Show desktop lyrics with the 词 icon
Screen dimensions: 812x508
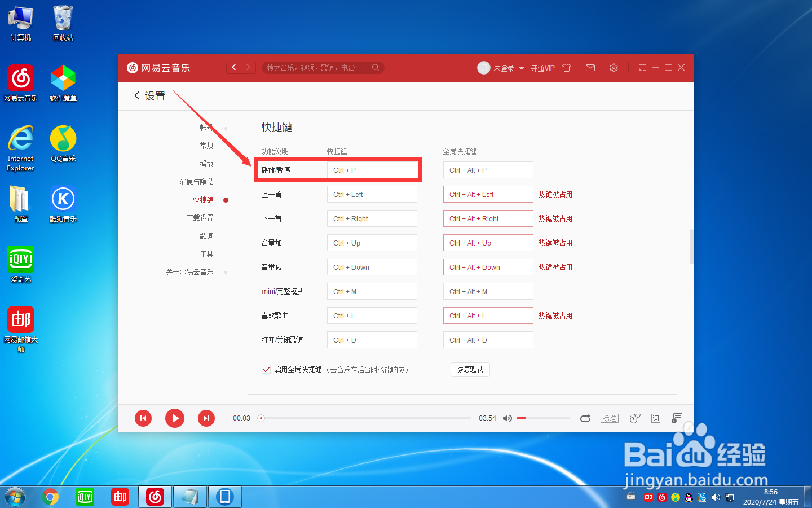pos(656,418)
